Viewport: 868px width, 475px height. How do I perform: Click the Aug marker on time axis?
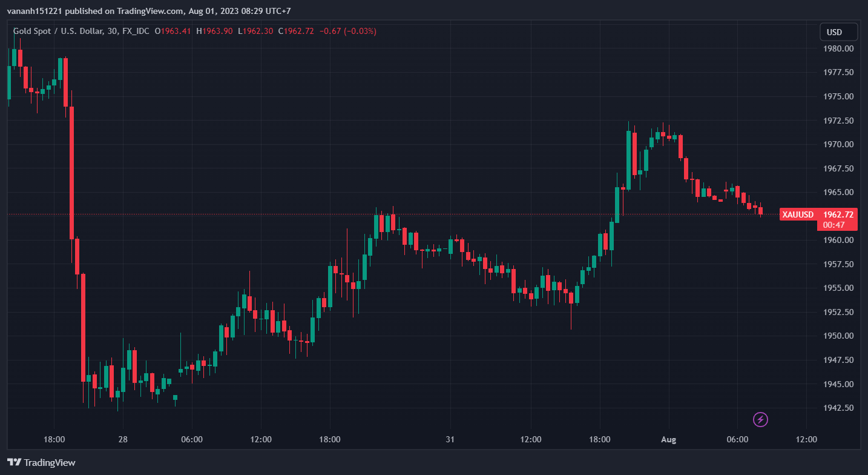tap(669, 439)
